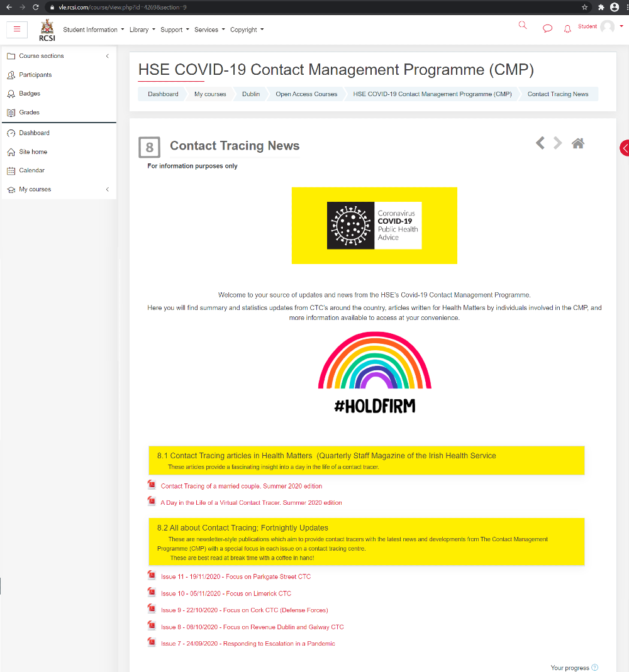
Task: Bookmark this page with the star icon
Action: tap(585, 8)
